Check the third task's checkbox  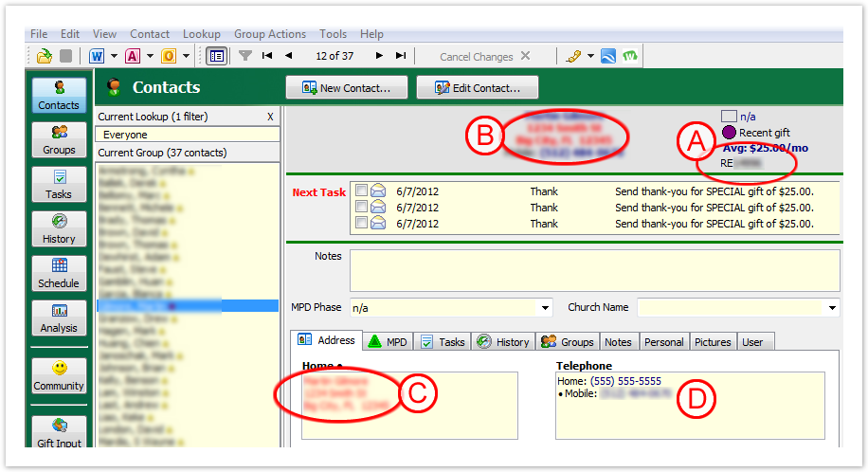click(361, 224)
